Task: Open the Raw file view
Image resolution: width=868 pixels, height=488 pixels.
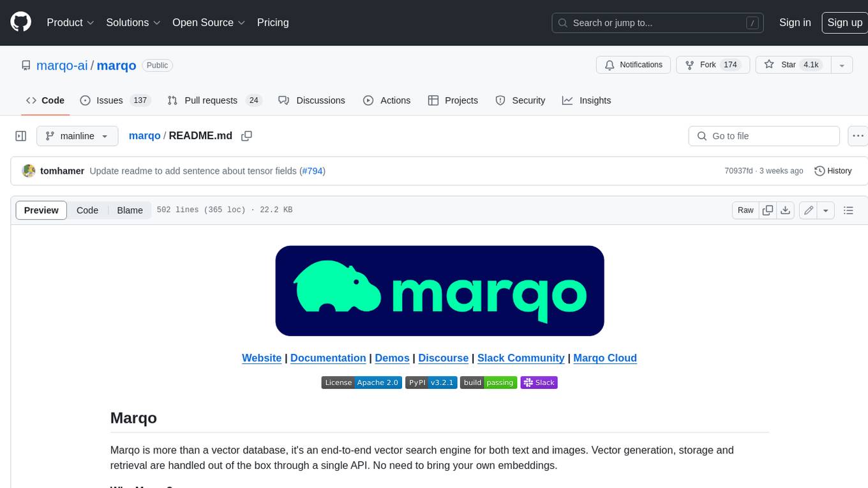Action: [x=745, y=210]
